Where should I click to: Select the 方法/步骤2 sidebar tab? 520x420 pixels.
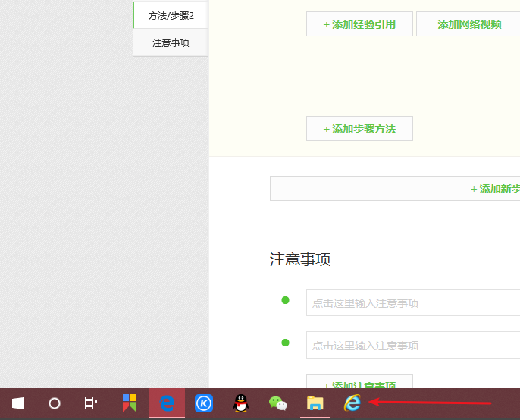pyautogui.click(x=171, y=15)
